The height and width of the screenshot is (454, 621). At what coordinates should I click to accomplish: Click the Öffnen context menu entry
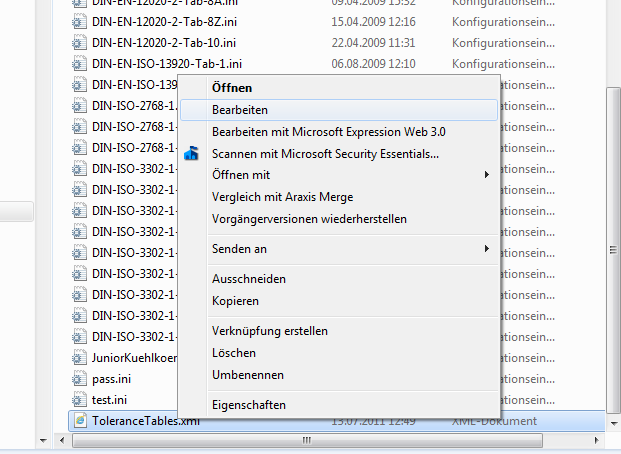[x=339, y=88]
